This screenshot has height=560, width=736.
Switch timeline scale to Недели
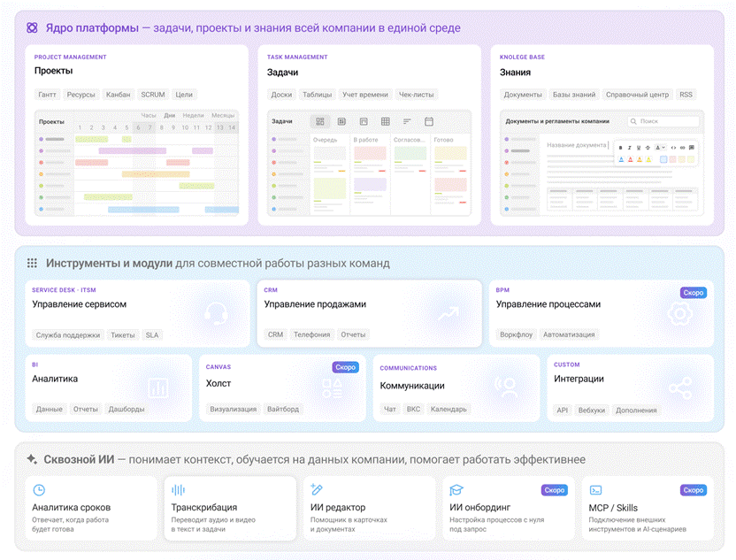(x=194, y=115)
